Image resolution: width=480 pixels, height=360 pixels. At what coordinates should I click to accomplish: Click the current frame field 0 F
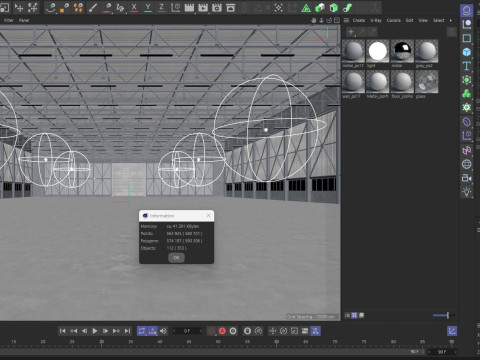(187, 331)
